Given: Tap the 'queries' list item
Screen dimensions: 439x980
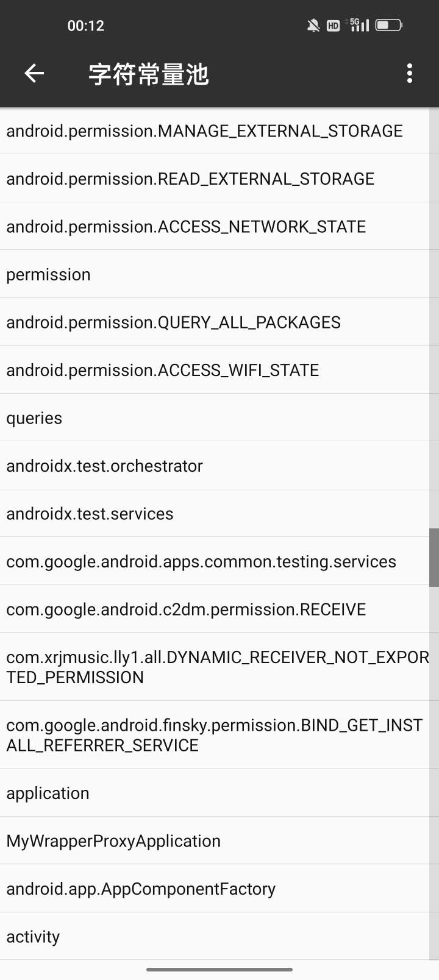Looking at the screenshot, I should click(215, 417).
